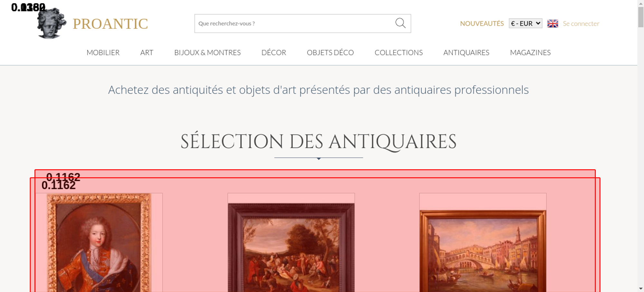
Task: Click the page vertical scrollbar down arrow
Action: [641, 288]
